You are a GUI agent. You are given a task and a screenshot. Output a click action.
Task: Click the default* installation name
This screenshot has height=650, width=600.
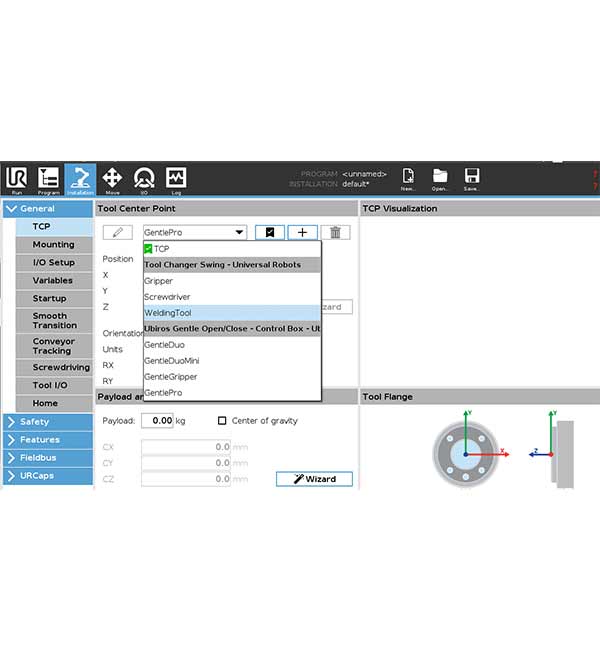(356, 184)
